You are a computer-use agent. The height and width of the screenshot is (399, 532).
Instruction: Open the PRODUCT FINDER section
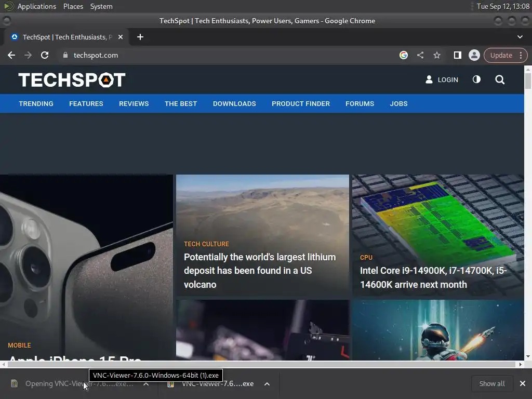pos(301,104)
